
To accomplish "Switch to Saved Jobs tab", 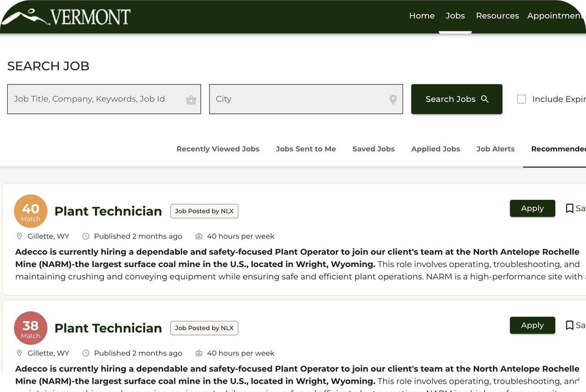I will pyautogui.click(x=373, y=149).
